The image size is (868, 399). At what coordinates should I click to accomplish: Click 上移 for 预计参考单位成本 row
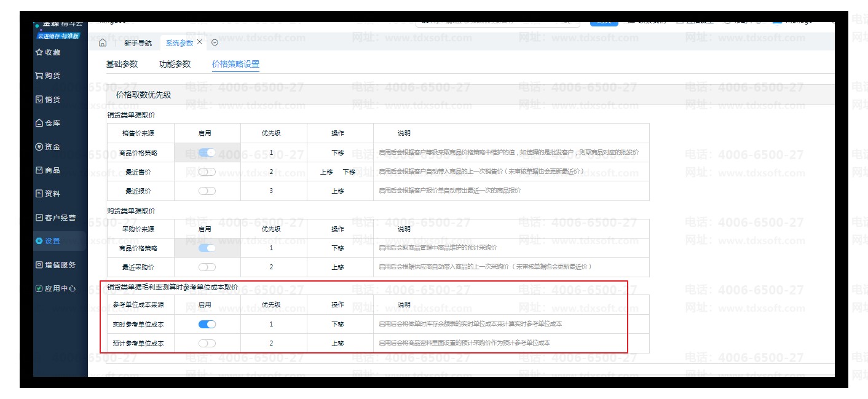pyautogui.click(x=337, y=344)
